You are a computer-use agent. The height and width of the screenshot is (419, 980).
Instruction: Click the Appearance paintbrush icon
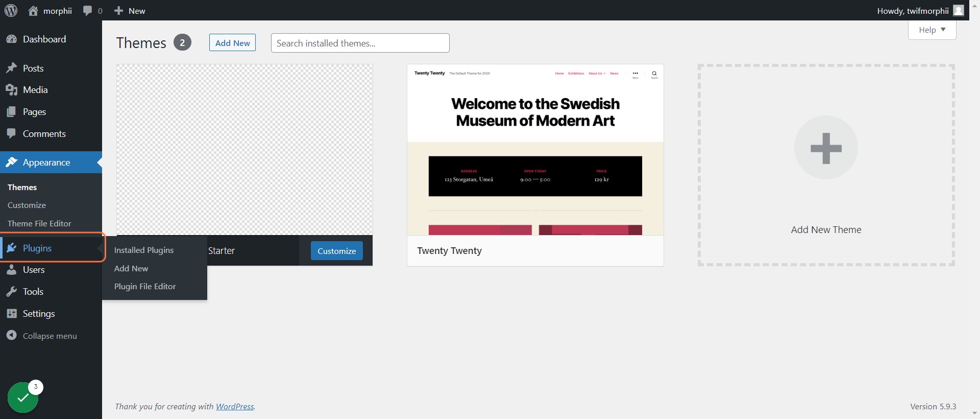click(11, 162)
